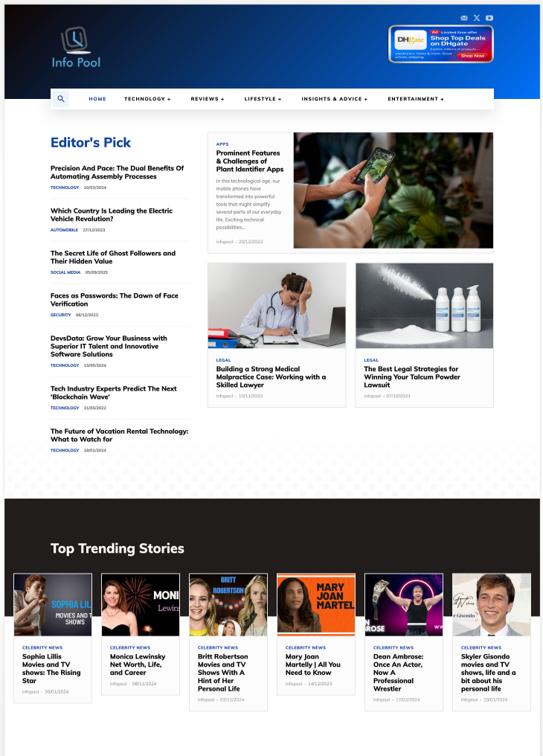Click the Shop Now button in DHgate ad

click(472, 56)
